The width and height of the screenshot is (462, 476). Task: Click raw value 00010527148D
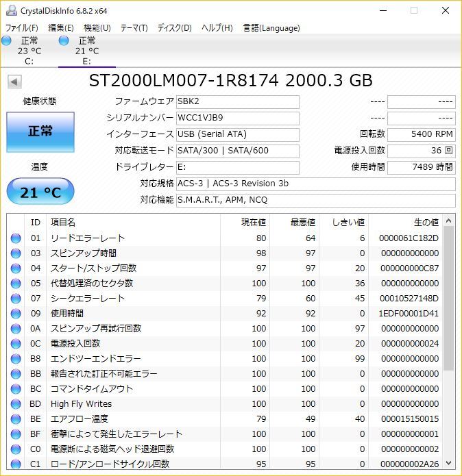coord(409,299)
